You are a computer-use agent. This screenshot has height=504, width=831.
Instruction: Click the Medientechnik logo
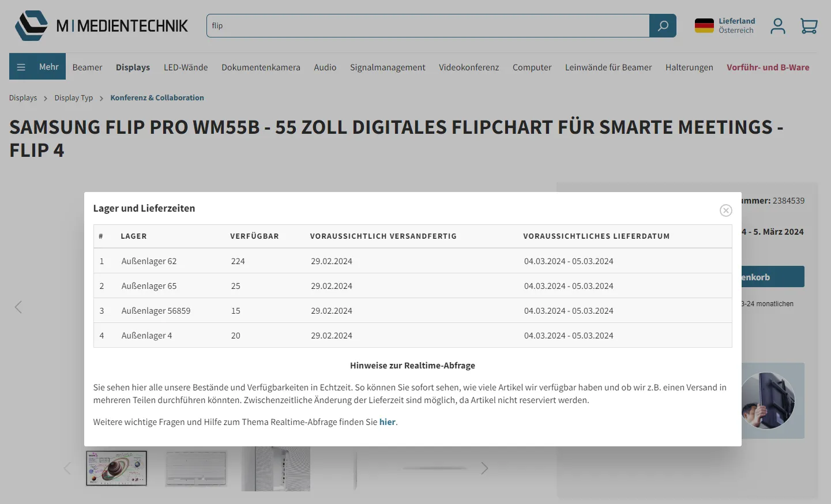[x=101, y=26]
